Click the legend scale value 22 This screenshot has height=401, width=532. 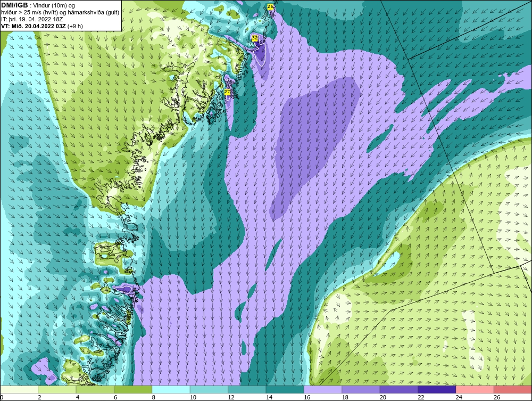[x=421, y=397]
